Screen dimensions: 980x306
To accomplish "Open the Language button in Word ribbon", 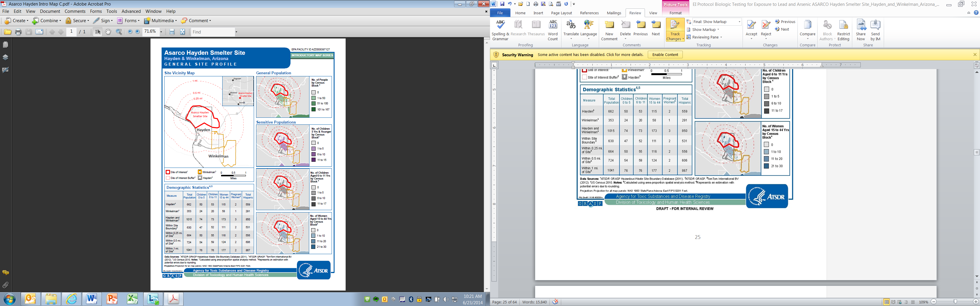I will click(589, 30).
